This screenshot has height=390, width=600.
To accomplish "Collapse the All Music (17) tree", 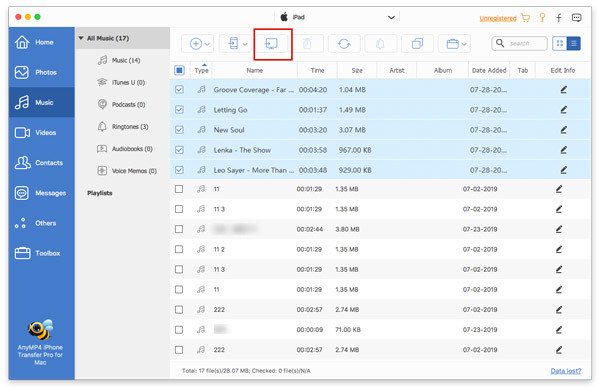I will click(81, 38).
